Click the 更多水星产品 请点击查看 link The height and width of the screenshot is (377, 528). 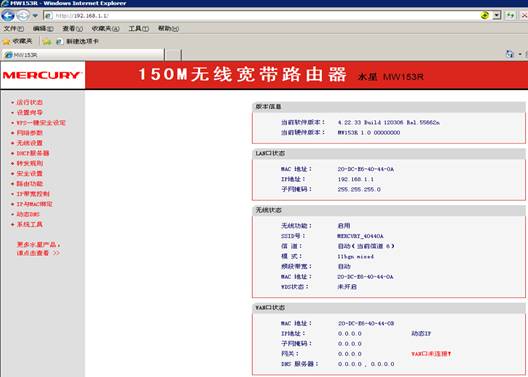[x=38, y=249]
